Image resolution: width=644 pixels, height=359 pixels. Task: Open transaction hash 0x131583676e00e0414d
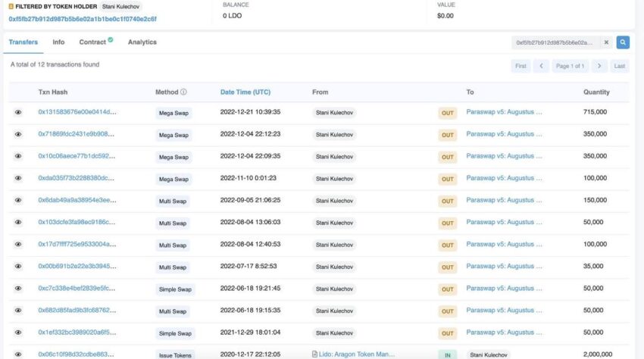pyautogui.click(x=77, y=112)
